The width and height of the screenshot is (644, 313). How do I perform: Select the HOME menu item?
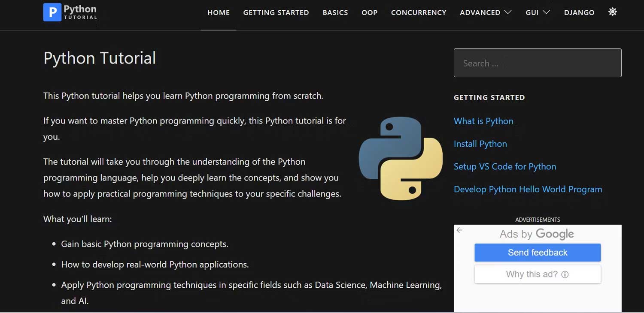(x=219, y=12)
